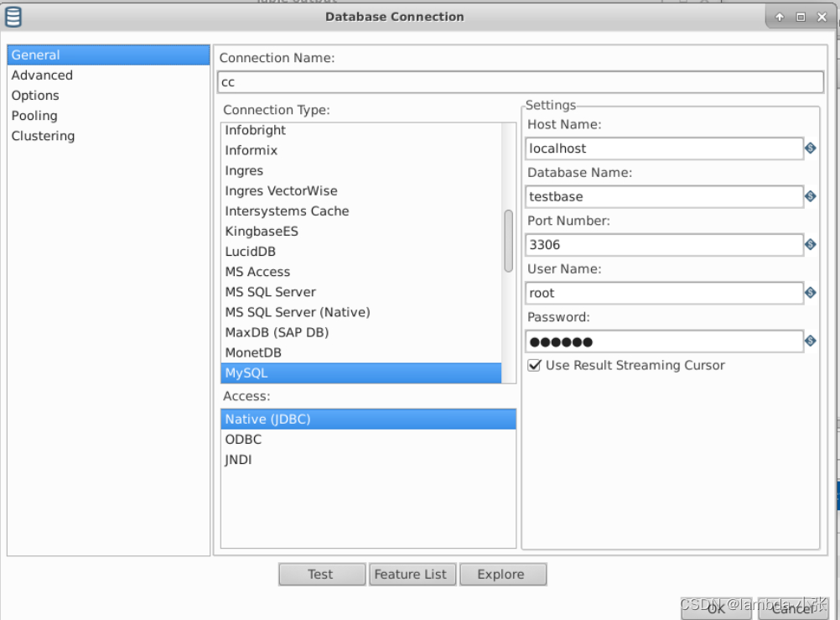Select Infobright connection type

361,130
